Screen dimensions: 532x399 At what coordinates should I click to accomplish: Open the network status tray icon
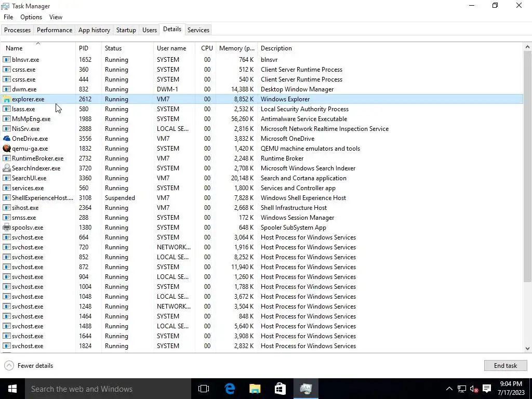[x=461, y=389]
